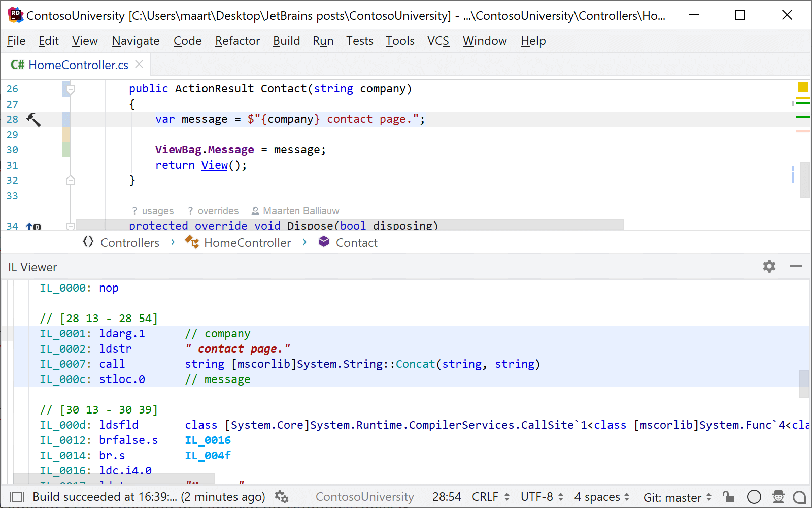
Task: Click the HomeController class icon in breadcrumbs
Action: [192, 242]
